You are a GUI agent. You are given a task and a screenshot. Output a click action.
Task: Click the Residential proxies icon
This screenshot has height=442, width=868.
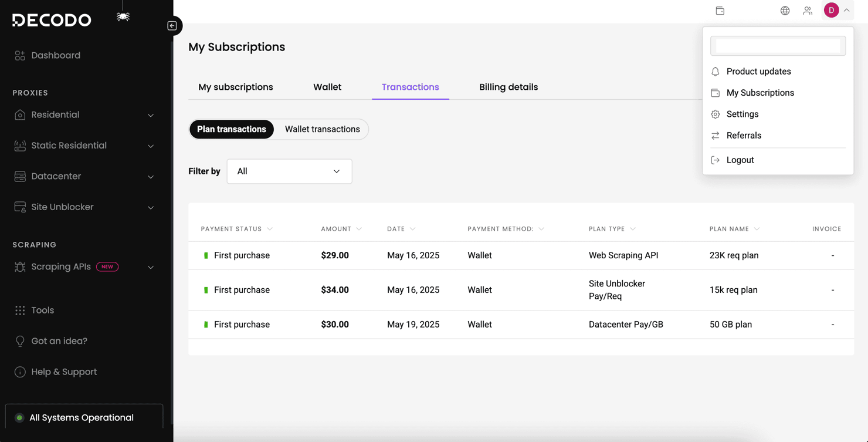coord(20,114)
